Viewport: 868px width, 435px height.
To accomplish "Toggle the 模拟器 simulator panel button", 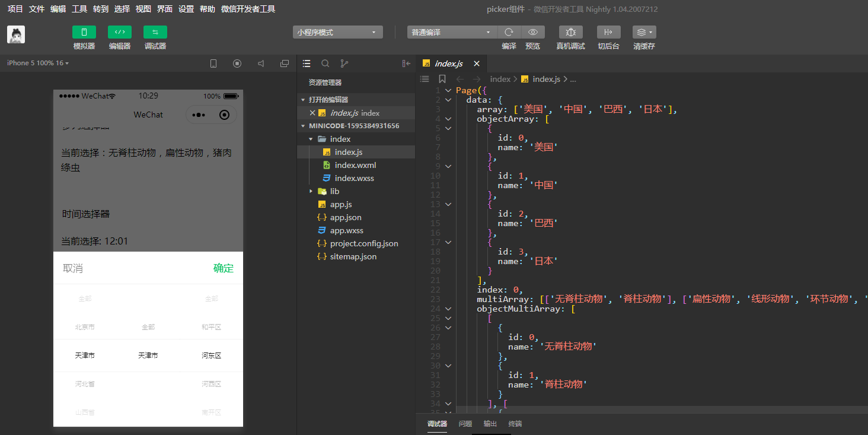I will pyautogui.click(x=84, y=32).
